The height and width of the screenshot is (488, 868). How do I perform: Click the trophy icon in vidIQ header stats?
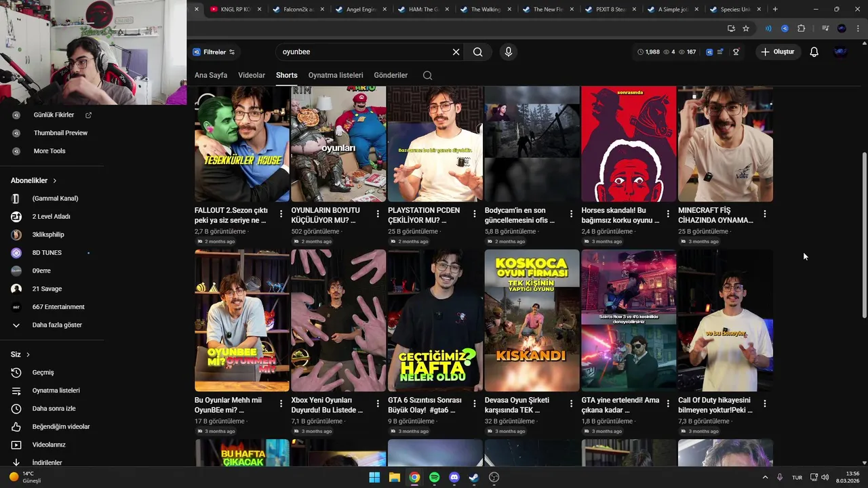click(x=736, y=52)
